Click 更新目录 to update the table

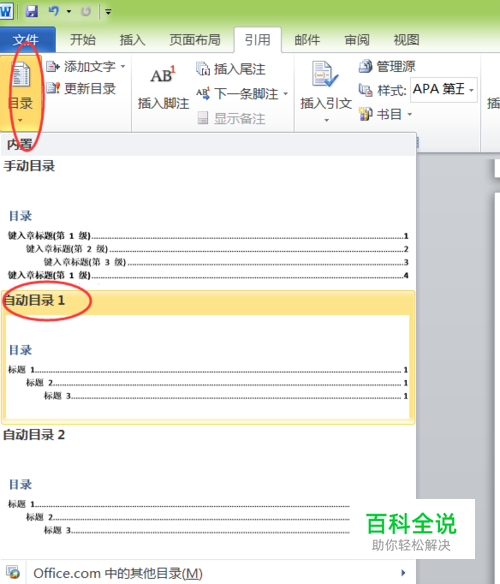(81, 89)
